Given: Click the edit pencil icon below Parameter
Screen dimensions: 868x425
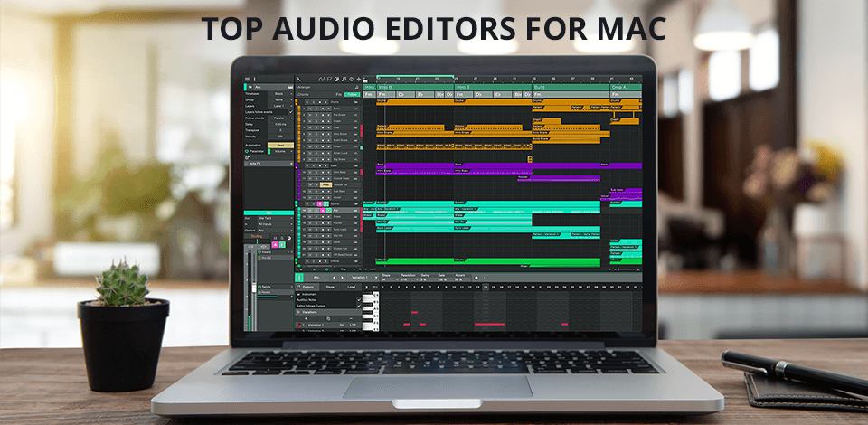Looking at the screenshot, I should click(x=248, y=157).
